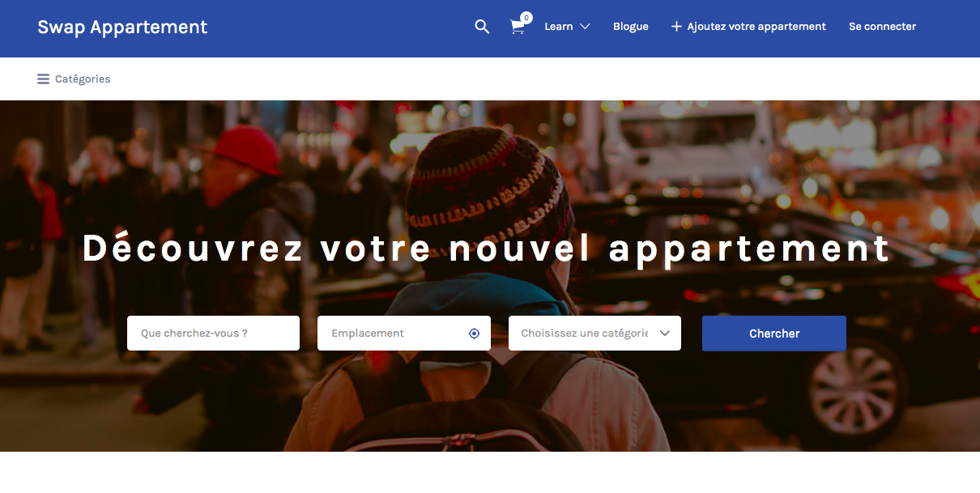Open the Choisissez une catégorie dropdown
Viewport: 980px width, 493px height.
[594, 334]
